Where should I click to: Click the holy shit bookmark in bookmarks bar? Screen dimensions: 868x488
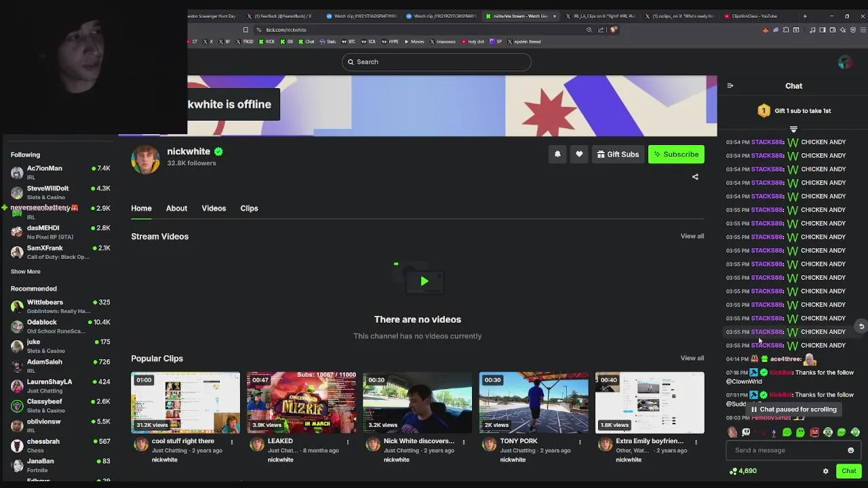(473, 42)
